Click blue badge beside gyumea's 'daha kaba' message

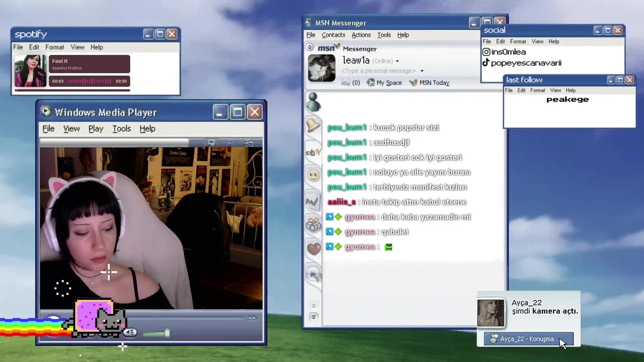(x=330, y=217)
